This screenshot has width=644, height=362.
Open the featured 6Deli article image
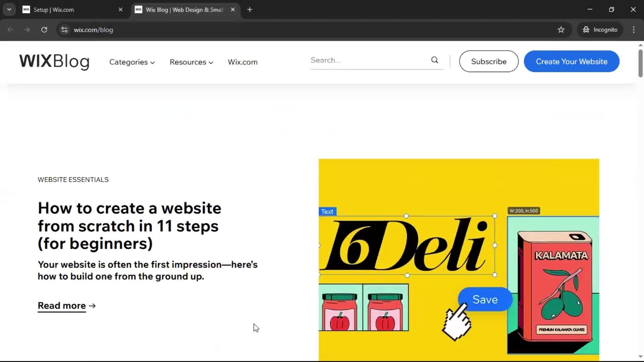[459, 260]
